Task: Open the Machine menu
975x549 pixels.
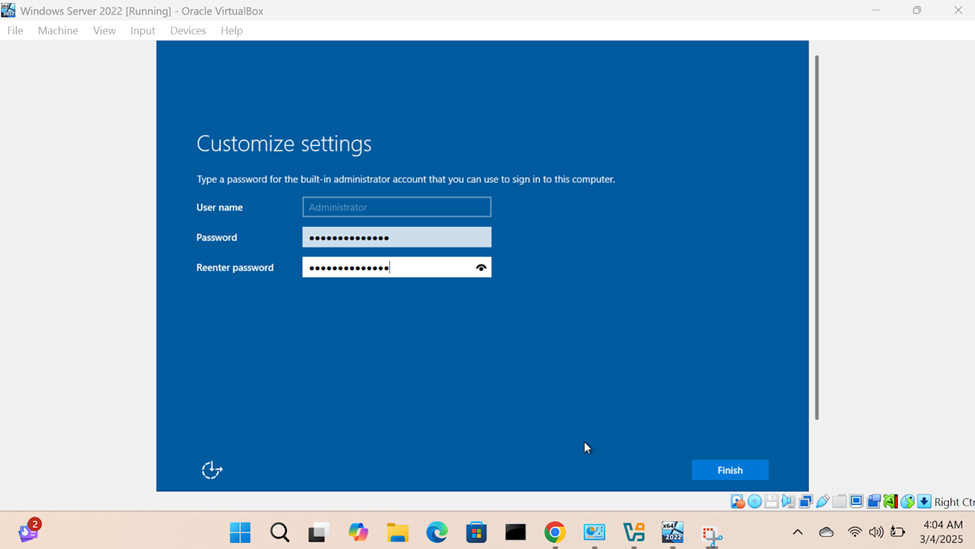Action: point(58,30)
